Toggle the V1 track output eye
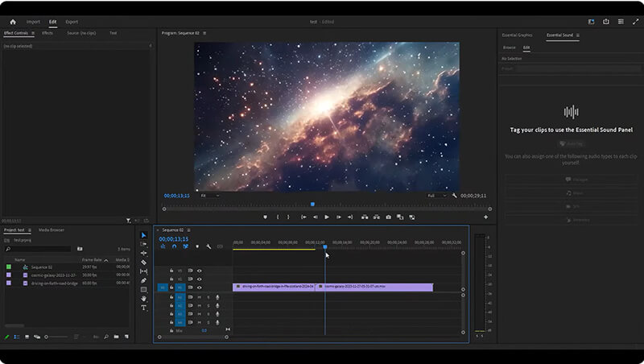This screenshot has width=644, height=364. 200,287
